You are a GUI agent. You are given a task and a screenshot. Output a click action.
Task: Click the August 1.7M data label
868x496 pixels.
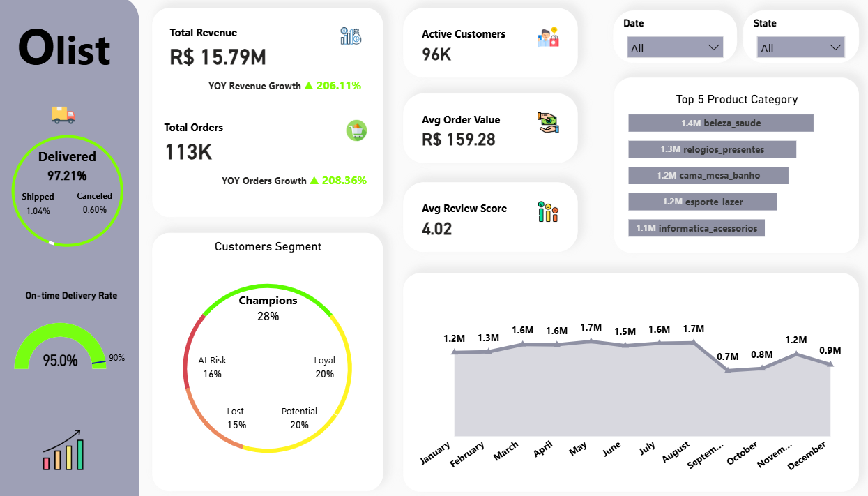click(x=693, y=329)
